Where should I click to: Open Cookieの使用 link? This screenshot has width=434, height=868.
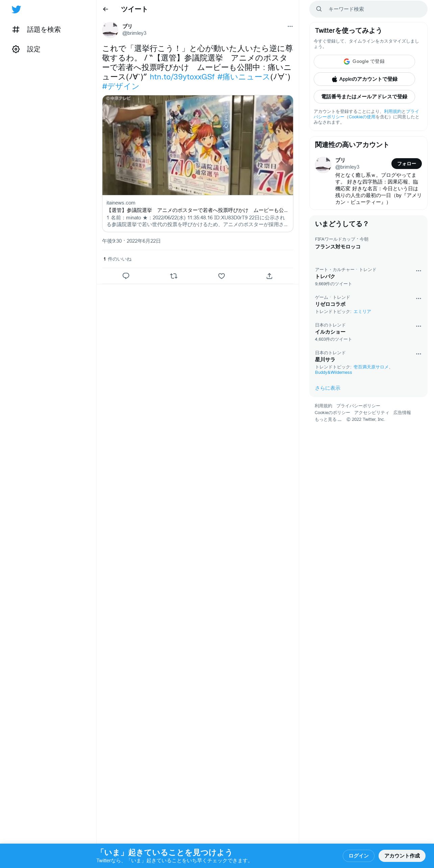(x=362, y=117)
